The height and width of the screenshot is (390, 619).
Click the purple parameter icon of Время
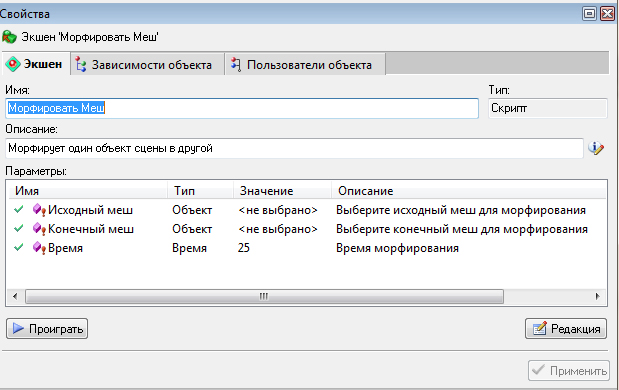39,248
